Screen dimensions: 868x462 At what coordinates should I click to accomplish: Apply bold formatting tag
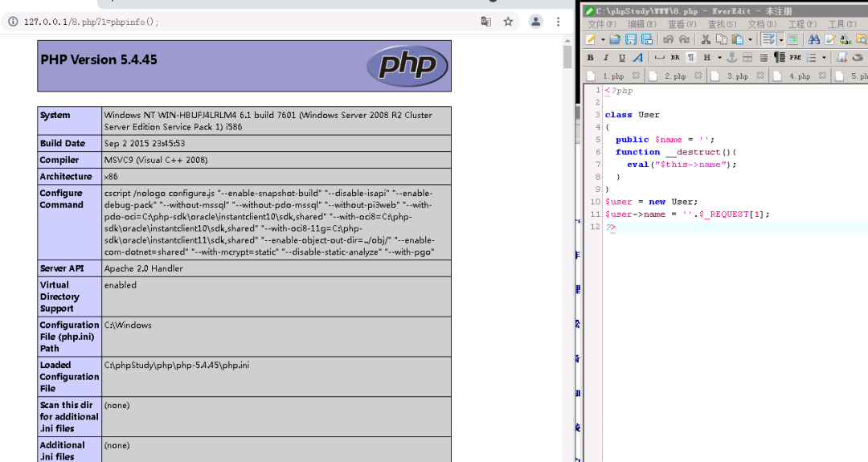pos(590,58)
